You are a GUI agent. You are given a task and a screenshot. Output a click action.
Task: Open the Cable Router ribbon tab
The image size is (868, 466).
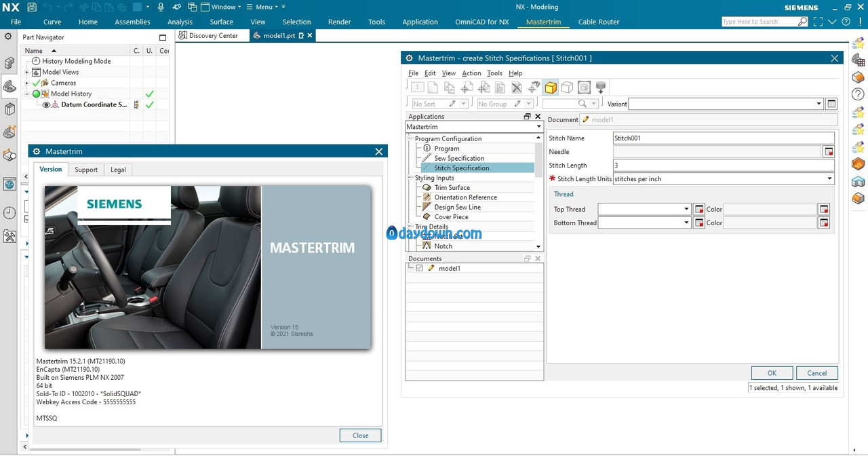pyautogui.click(x=599, y=22)
